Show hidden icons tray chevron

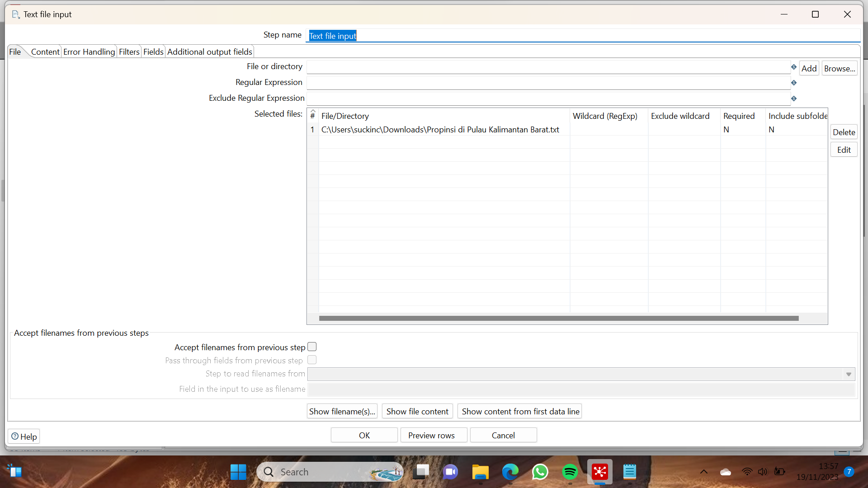(704, 472)
